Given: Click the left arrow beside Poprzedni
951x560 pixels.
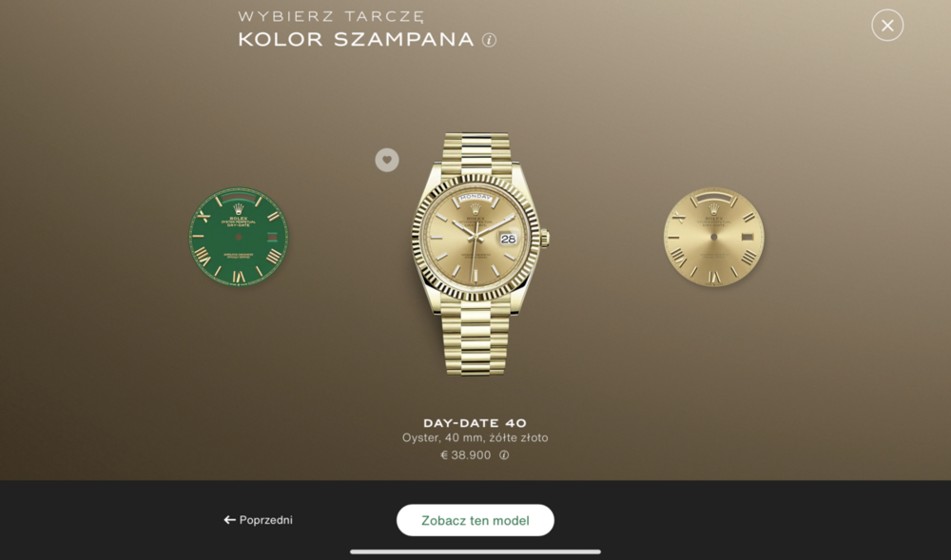Looking at the screenshot, I should 229,520.
